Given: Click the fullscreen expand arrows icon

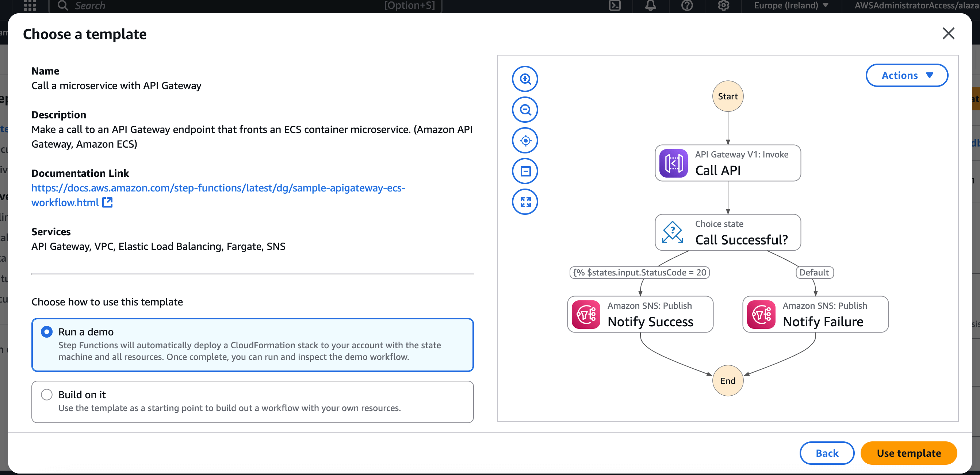Looking at the screenshot, I should point(525,202).
